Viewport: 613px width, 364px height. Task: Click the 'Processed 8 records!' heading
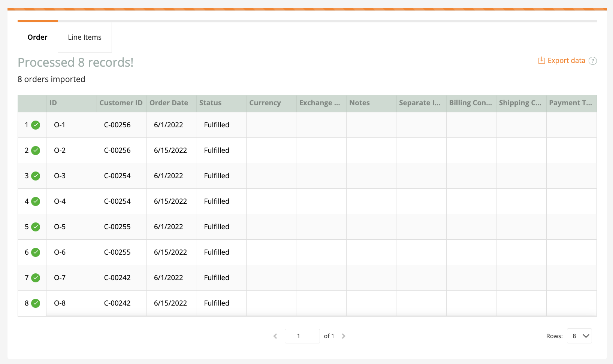click(76, 63)
